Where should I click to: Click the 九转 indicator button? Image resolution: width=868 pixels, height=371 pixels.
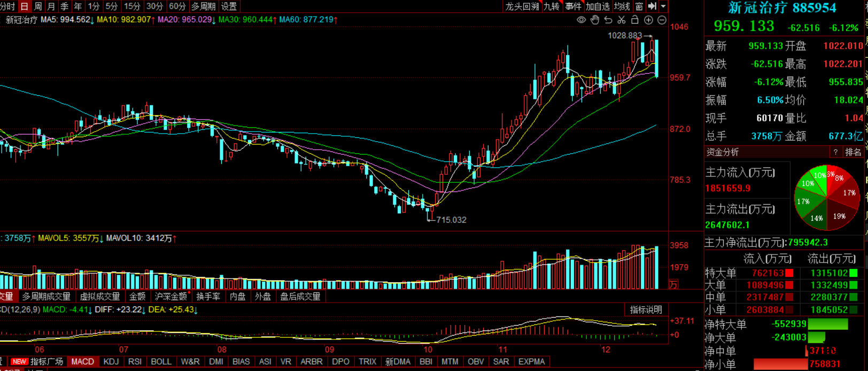(552, 6)
